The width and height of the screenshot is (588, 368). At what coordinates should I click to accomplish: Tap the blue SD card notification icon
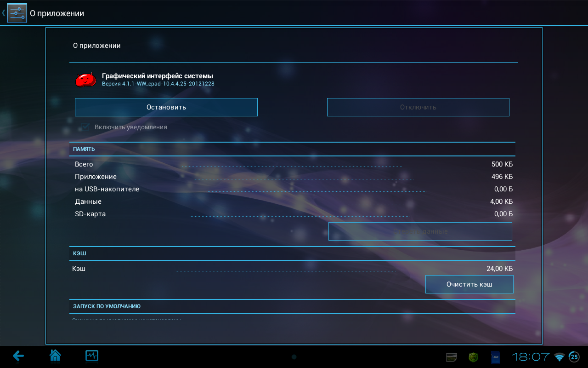[x=495, y=357]
